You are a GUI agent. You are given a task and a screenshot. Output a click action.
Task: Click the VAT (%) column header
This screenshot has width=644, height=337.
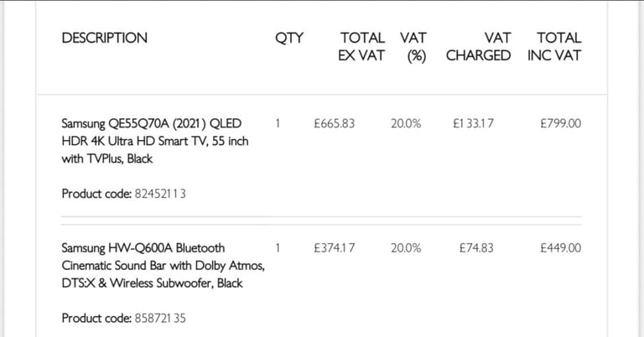point(413,46)
